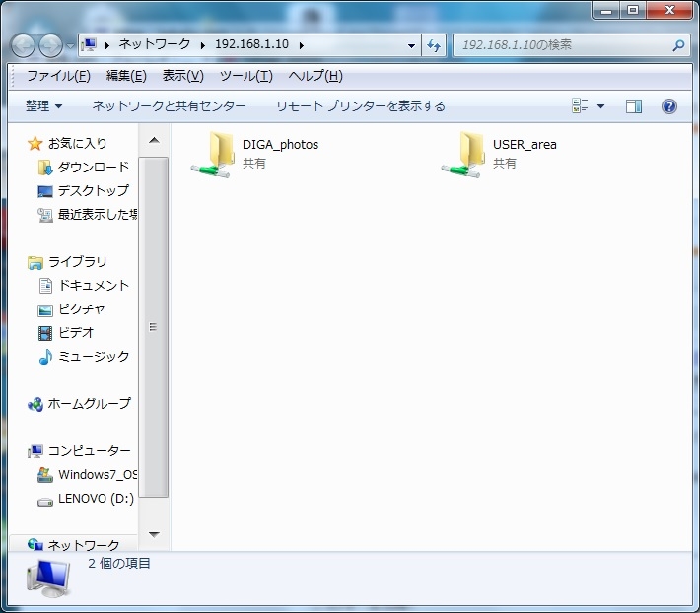Click the homegroup icon
Viewport: 700px width, 613px height.
point(35,404)
